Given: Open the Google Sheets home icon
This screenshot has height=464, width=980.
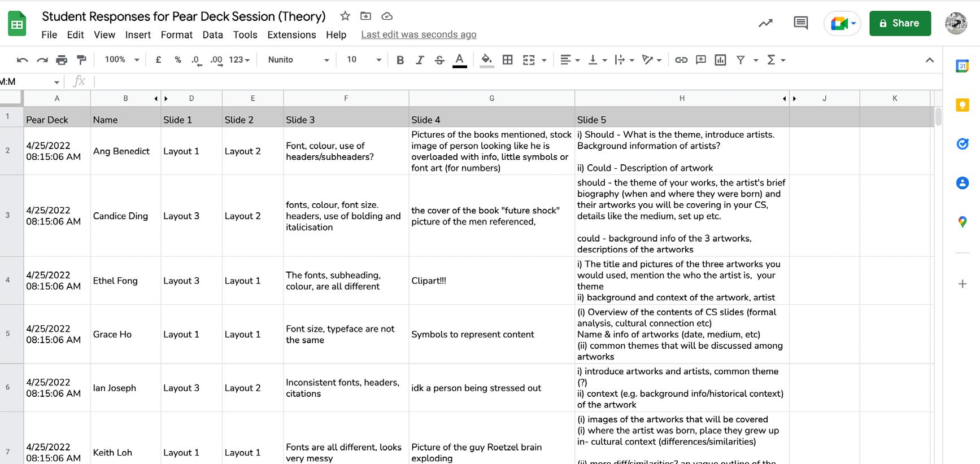Looking at the screenshot, I should (x=17, y=24).
